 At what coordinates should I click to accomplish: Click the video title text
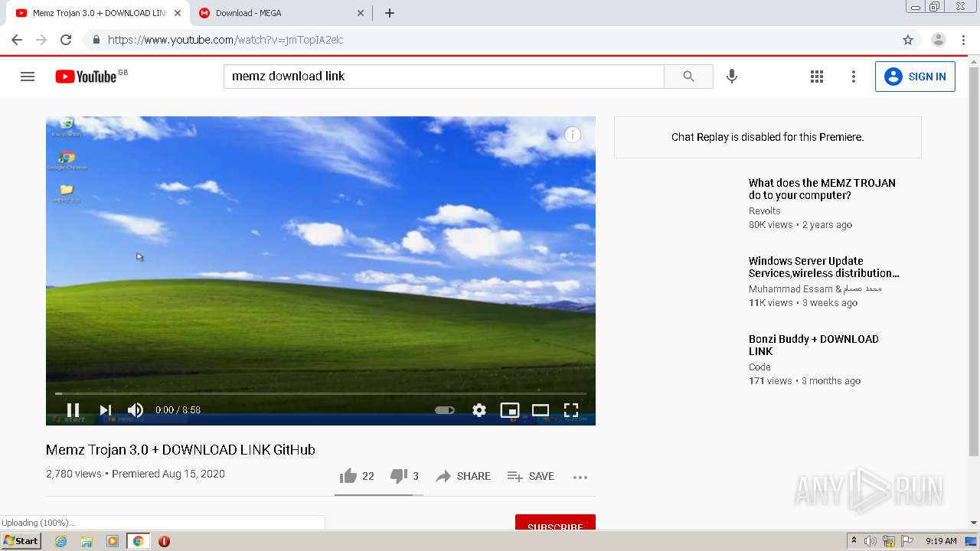point(181,450)
